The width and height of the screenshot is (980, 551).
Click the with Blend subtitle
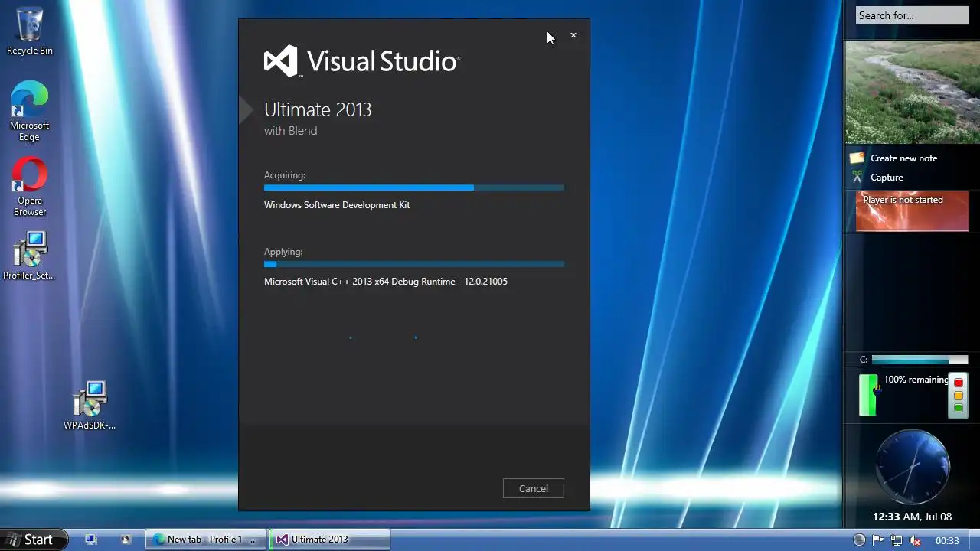(290, 131)
